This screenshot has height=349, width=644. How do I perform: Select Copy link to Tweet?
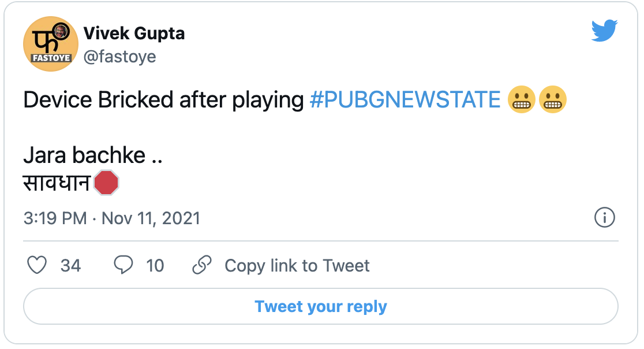tap(297, 266)
